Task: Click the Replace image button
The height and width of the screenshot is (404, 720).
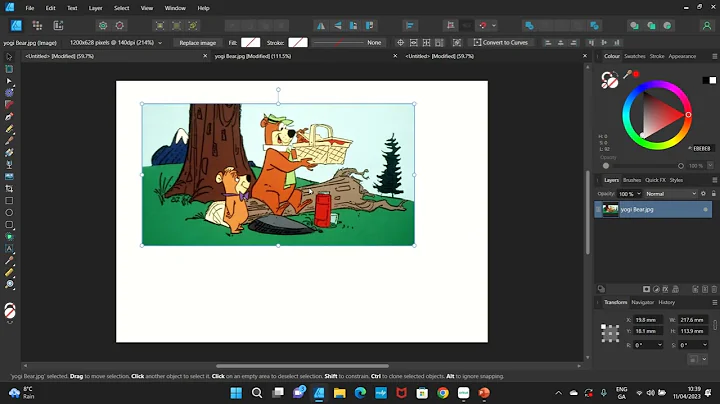Action: 197,43
